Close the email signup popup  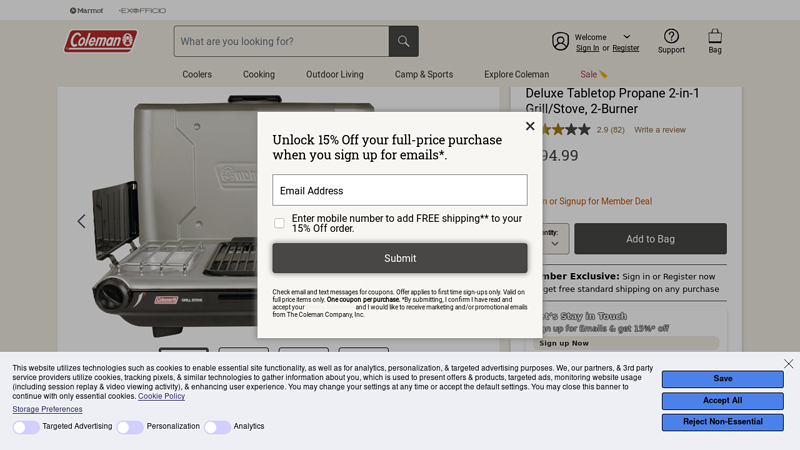point(530,126)
